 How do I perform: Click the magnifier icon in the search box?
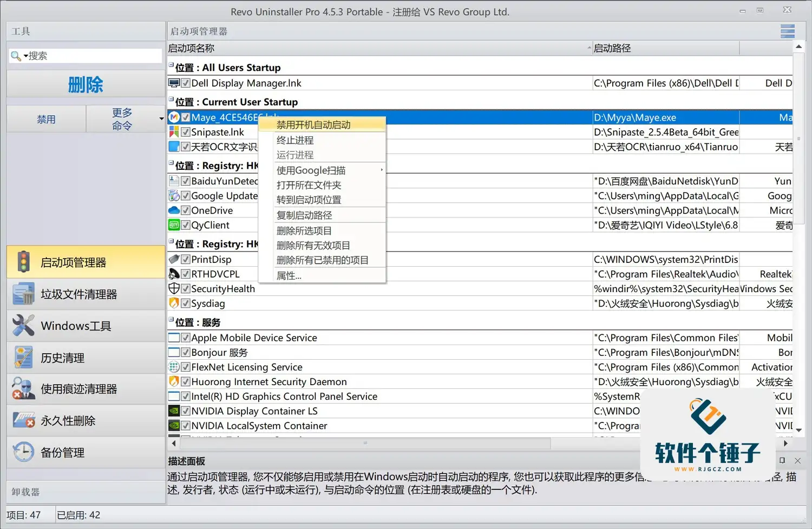tap(16, 56)
